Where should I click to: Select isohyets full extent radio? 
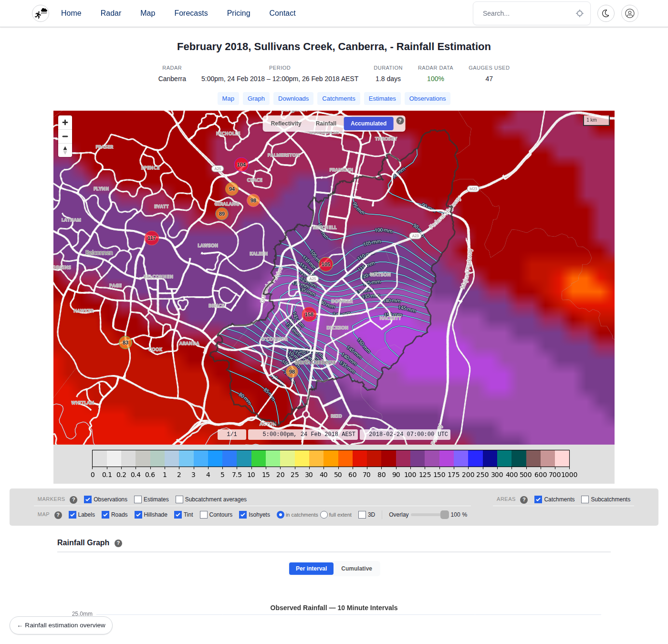[x=324, y=515]
